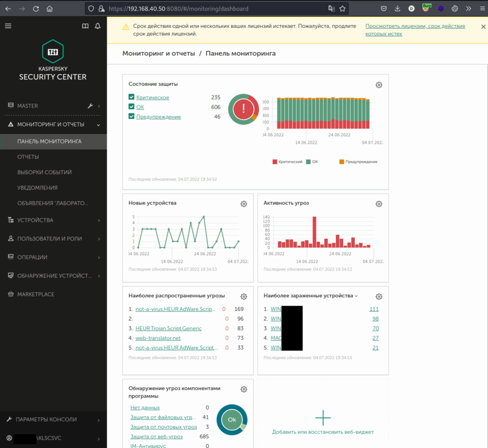The width and height of the screenshot is (488, 448).
Task: Click plus icon to add web widget
Action: click(323, 417)
